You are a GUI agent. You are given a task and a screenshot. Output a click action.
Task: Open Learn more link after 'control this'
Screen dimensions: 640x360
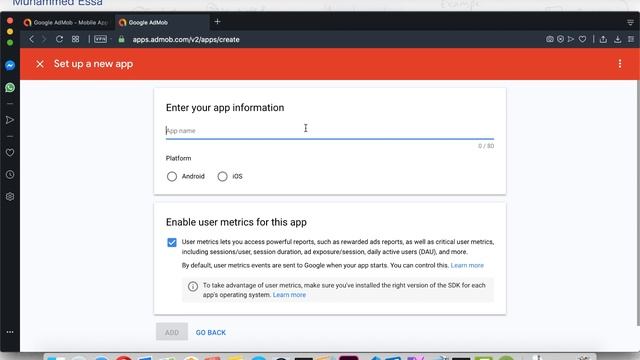tap(467, 265)
